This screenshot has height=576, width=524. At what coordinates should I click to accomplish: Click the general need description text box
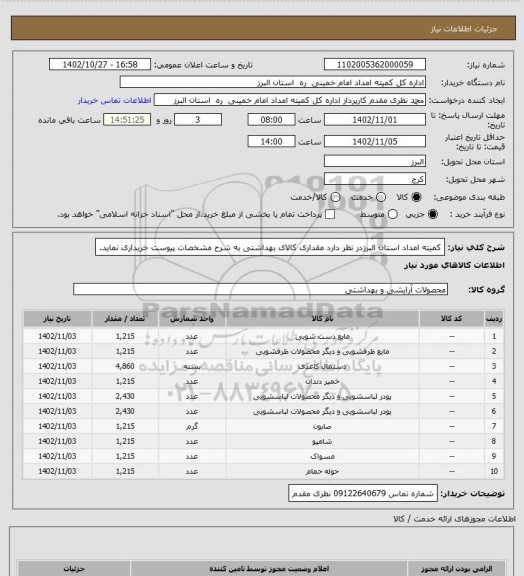click(270, 247)
